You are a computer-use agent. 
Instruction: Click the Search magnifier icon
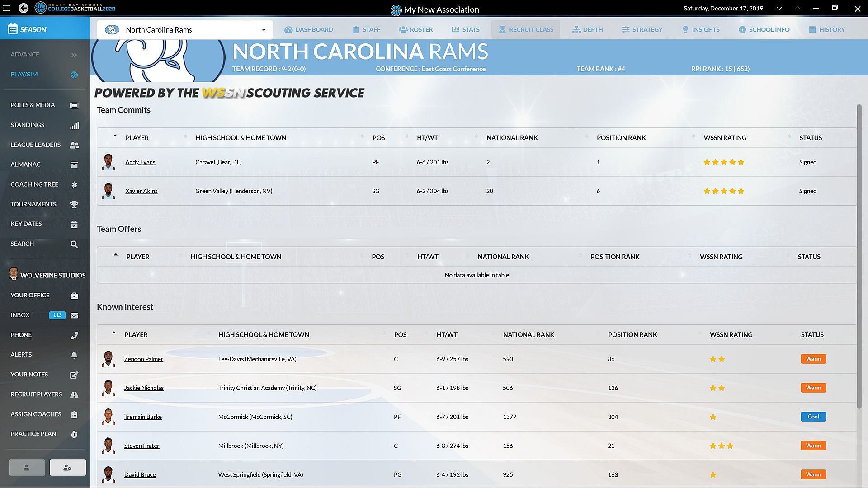tap(74, 244)
